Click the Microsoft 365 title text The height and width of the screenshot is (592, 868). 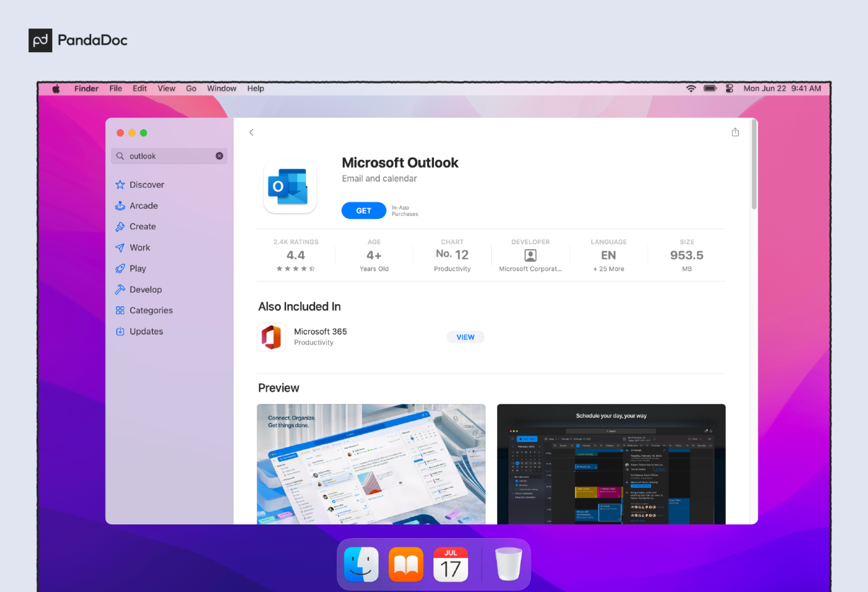coord(321,332)
